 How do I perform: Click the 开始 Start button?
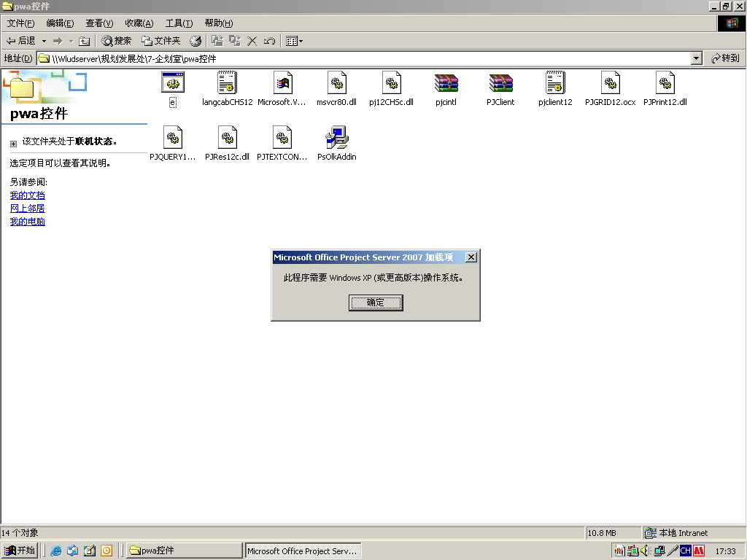click(20, 551)
